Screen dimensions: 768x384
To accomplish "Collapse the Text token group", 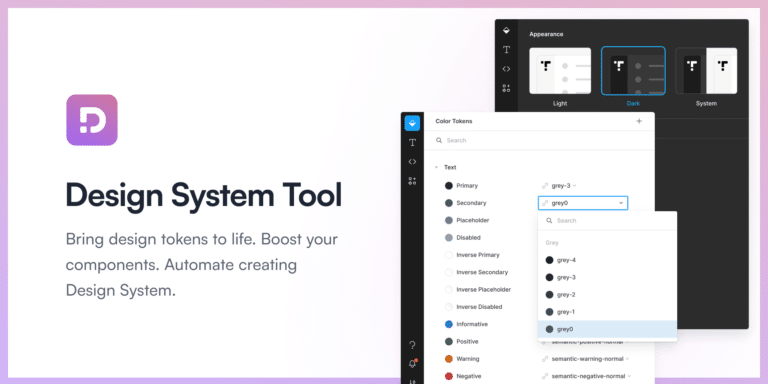I will tap(436, 168).
